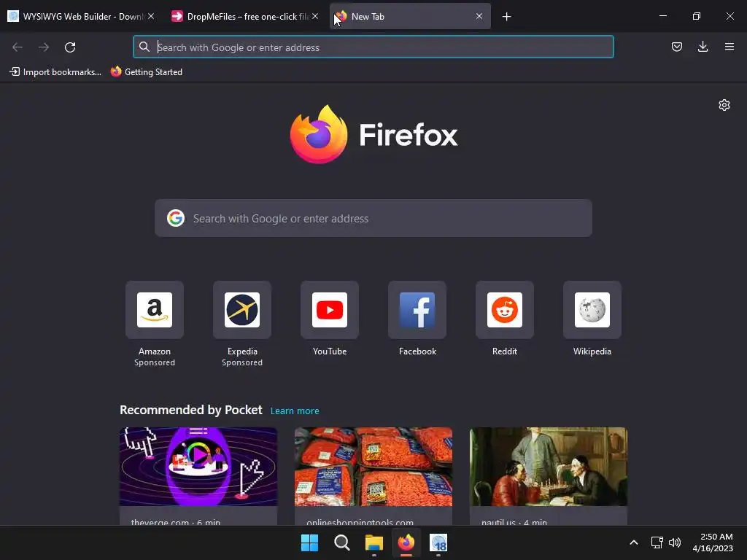Screen dimensions: 747x560
Task: Close the DropMeFiles tab
Action: tap(315, 16)
